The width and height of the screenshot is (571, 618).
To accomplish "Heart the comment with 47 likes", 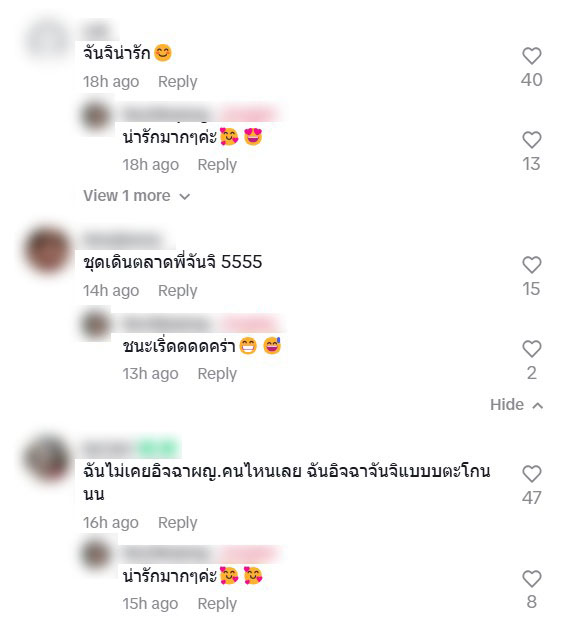I will point(532,474).
